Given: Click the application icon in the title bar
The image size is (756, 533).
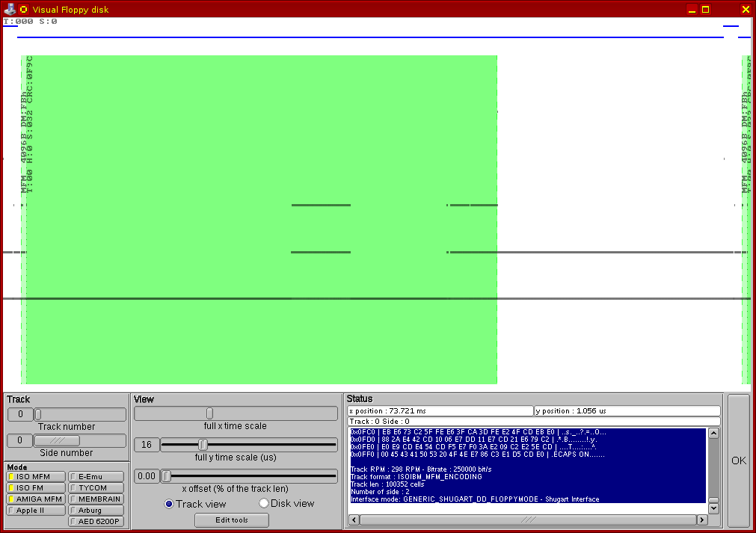Looking at the screenshot, I should pyautogui.click(x=10, y=9).
